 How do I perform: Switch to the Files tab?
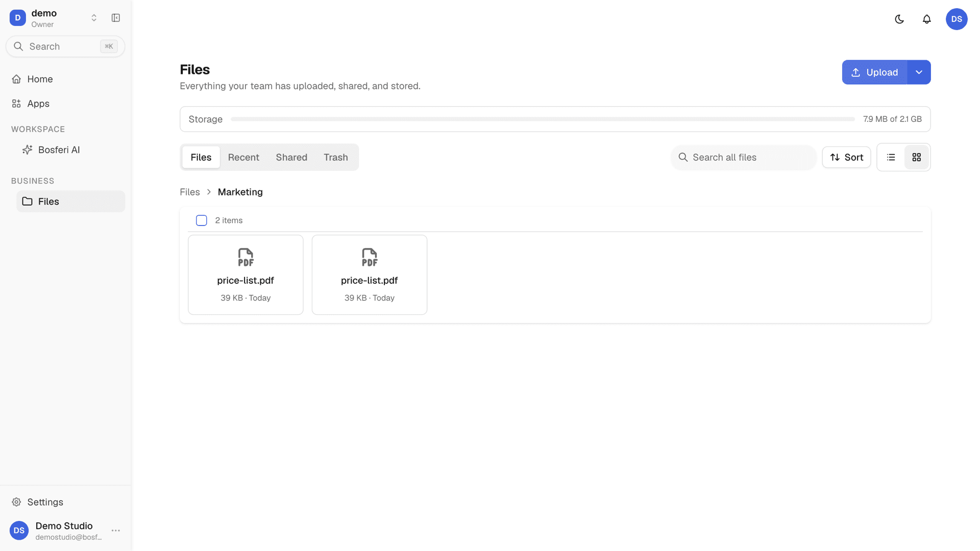tap(201, 157)
